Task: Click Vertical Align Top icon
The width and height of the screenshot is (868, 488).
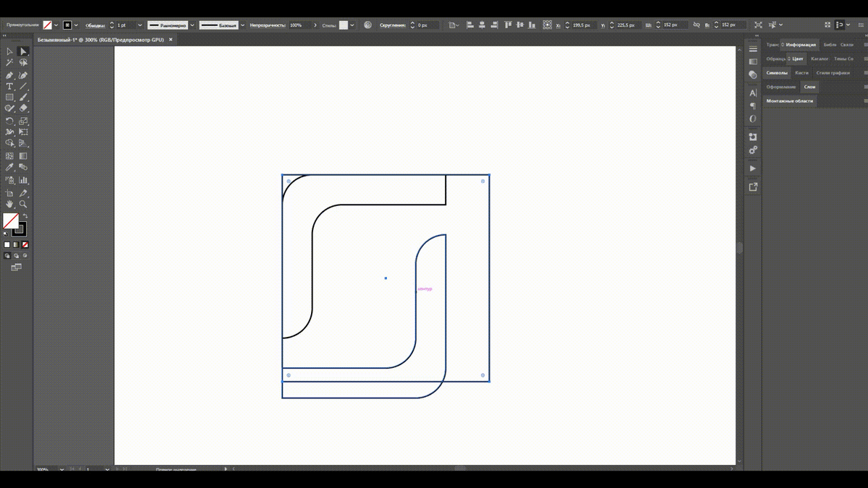Action: pos(509,25)
